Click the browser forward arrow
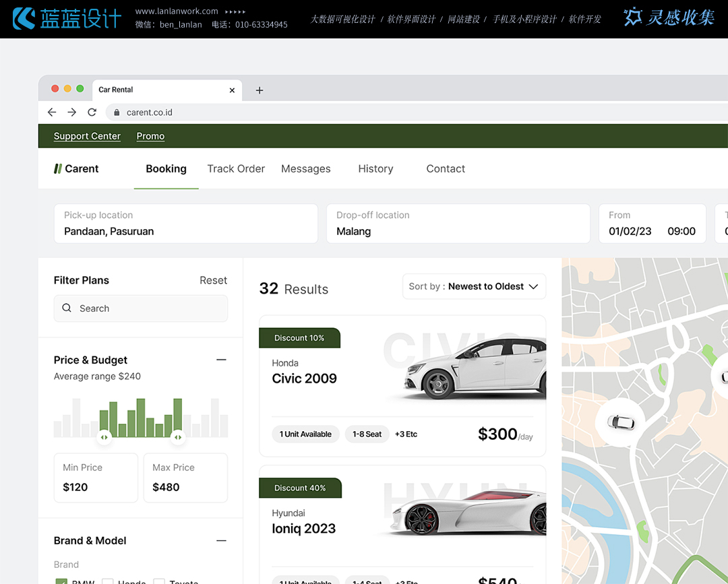 pos(72,112)
